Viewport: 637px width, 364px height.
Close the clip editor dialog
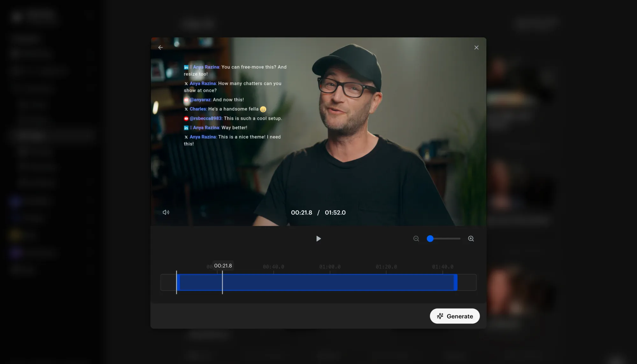[x=476, y=47]
